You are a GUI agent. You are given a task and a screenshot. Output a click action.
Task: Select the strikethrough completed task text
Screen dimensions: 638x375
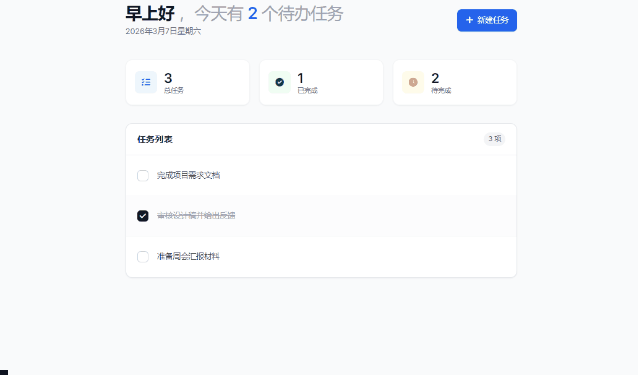tap(196, 216)
